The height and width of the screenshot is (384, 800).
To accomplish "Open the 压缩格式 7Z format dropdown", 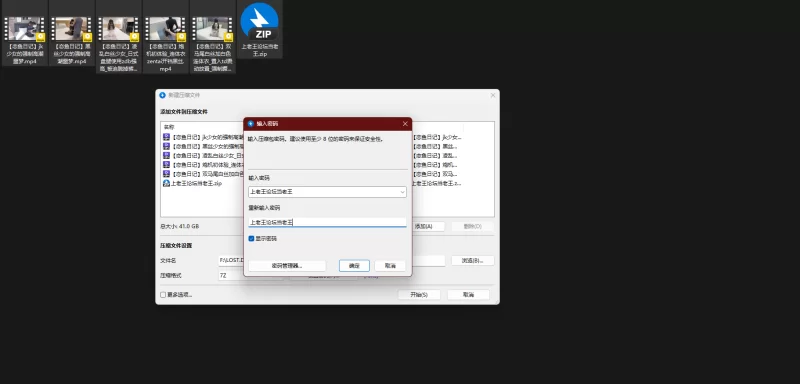I will click(250, 275).
